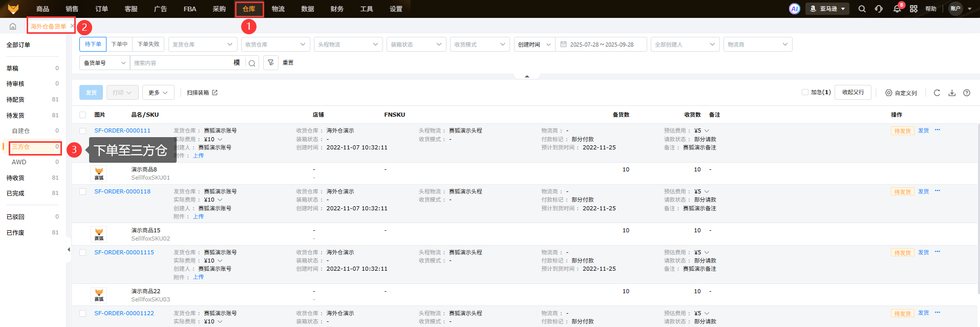
Task: Select order SF-ORDER-0000118 checkbox
Action: 83,191
